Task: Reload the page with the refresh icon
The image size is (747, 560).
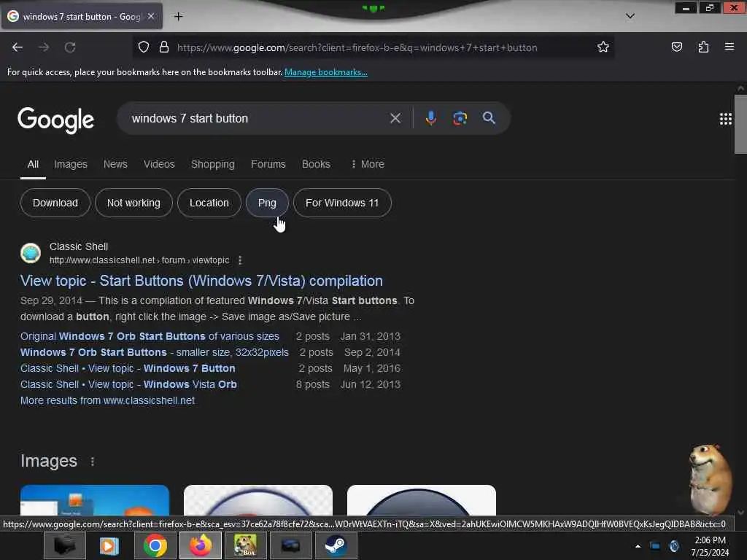Action: point(70,47)
